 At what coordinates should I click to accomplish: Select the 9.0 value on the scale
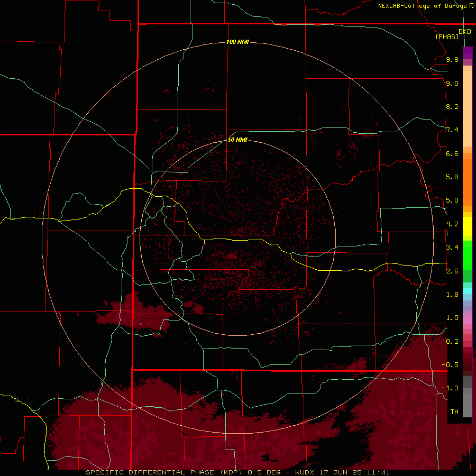point(452,83)
